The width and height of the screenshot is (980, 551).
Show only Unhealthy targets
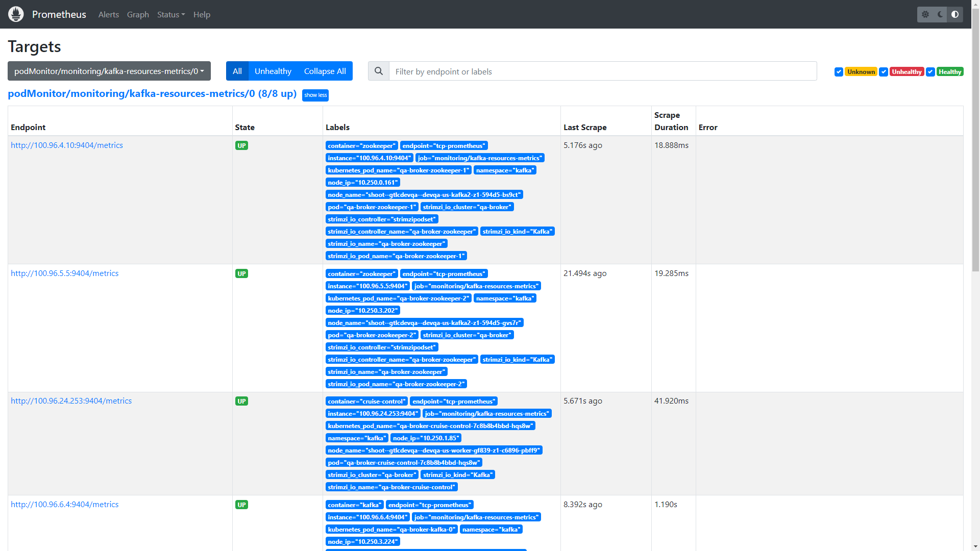273,71
